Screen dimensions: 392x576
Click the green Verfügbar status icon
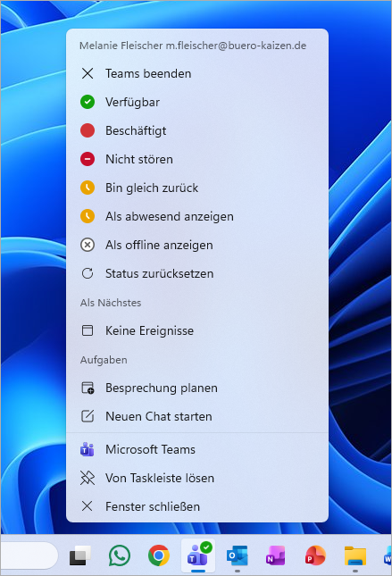point(88,102)
